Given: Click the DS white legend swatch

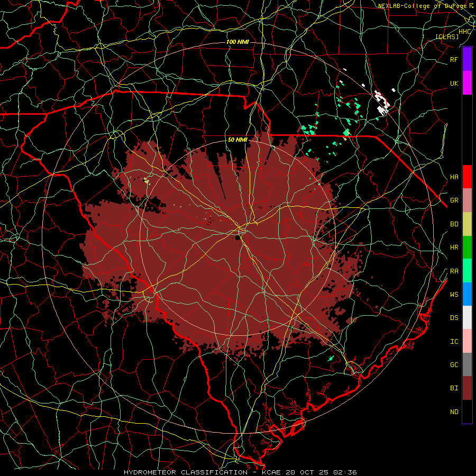Looking at the screenshot, I should point(467,317).
